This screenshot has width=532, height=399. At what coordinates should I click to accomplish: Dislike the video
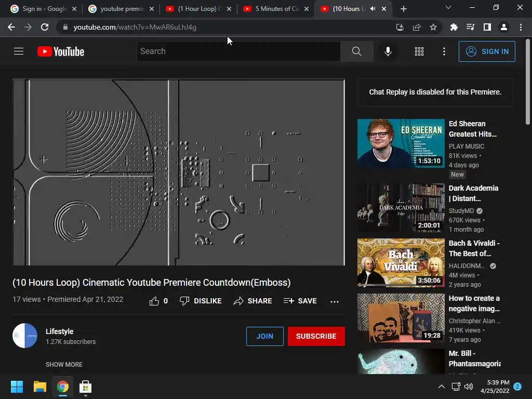(x=201, y=301)
